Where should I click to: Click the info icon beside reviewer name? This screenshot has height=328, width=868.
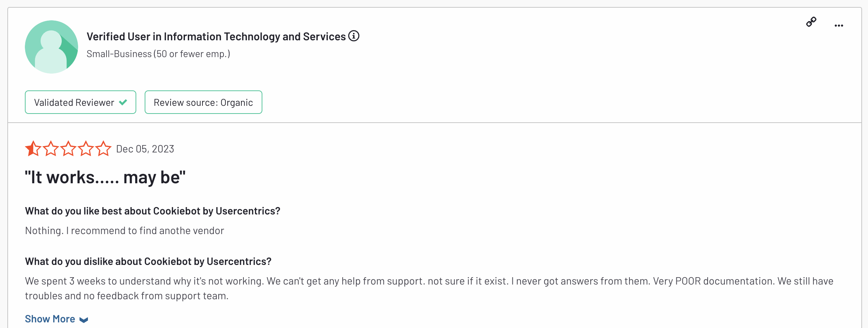click(354, 36)
